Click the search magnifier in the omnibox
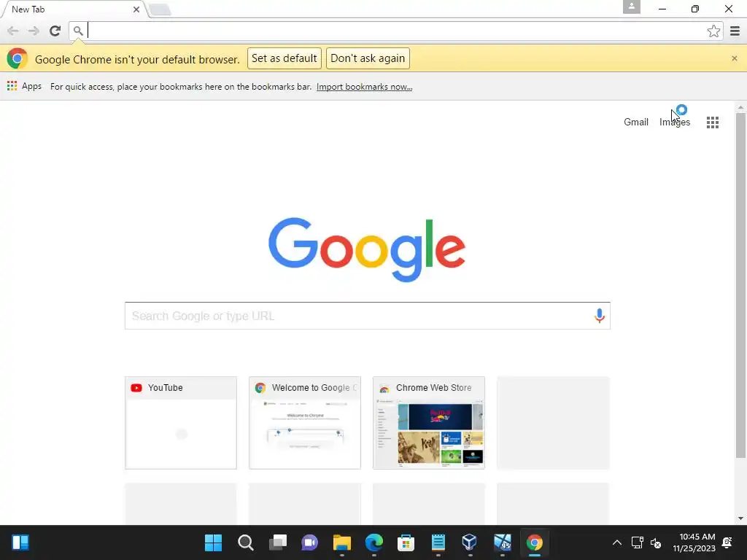Image resolution: width=747 pixels, height=560 pixels. pyautogui.click(x=78, y=31)
